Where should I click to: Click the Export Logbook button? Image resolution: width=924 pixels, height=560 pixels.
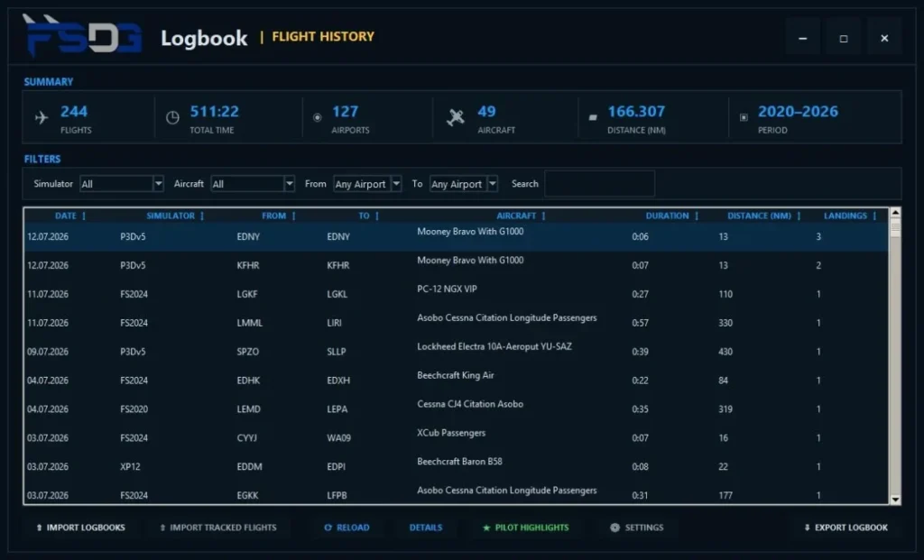pyautogui.click(x=845, y=528)
